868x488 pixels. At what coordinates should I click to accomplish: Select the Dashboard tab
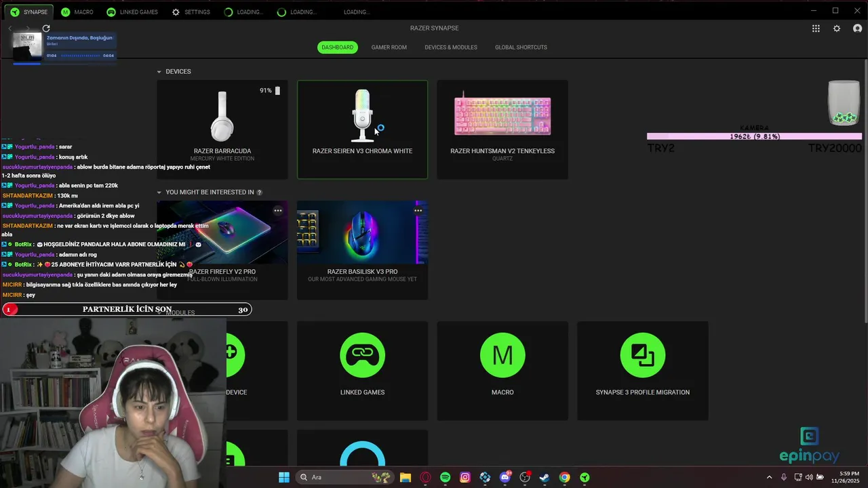pyautogui.click(x=338, y=47)
